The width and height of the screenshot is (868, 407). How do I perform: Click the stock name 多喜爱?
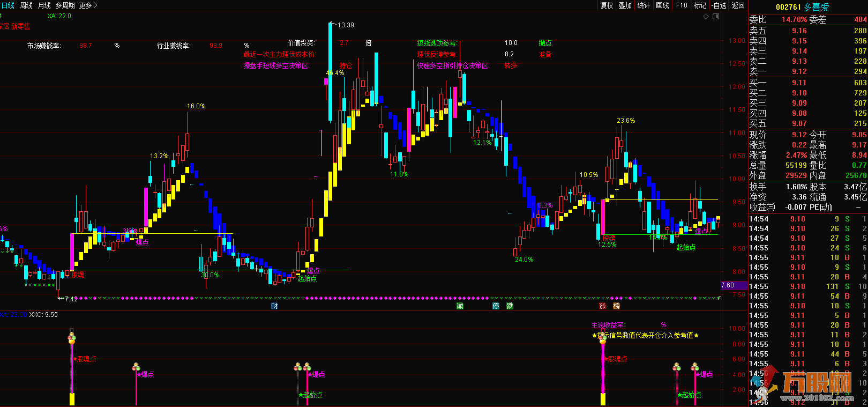coord(817,7)
